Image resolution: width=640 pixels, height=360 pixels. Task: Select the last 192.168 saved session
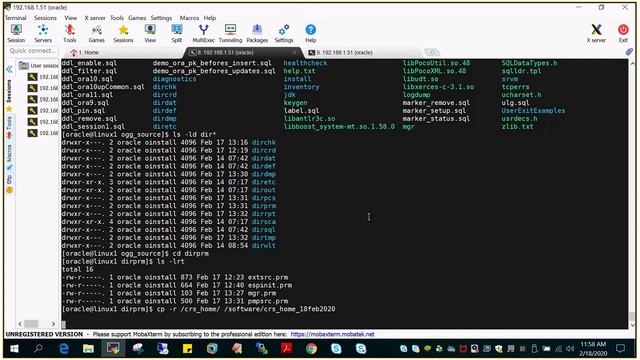point(43,133)
